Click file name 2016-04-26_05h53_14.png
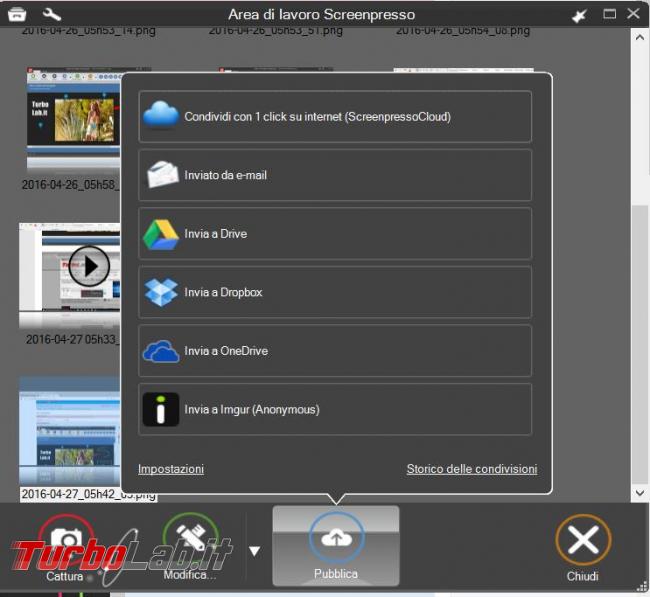The image size is (650, 597). point(88,31)
